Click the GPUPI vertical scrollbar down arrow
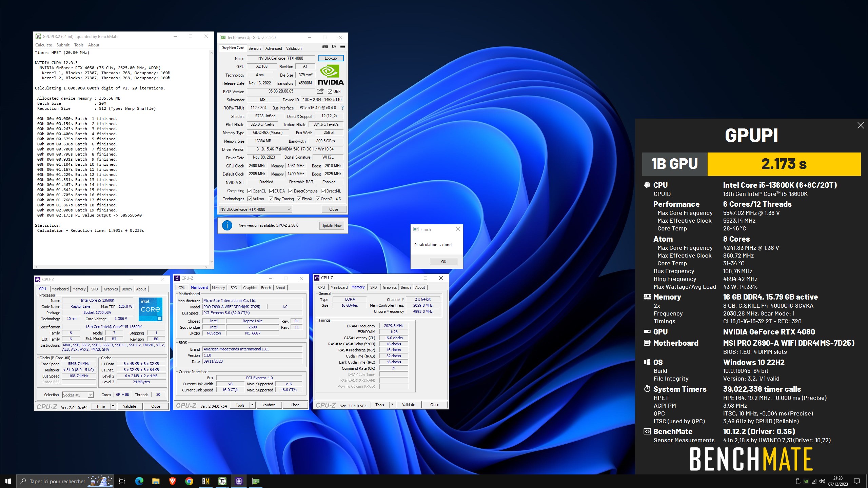 [212, 262]
